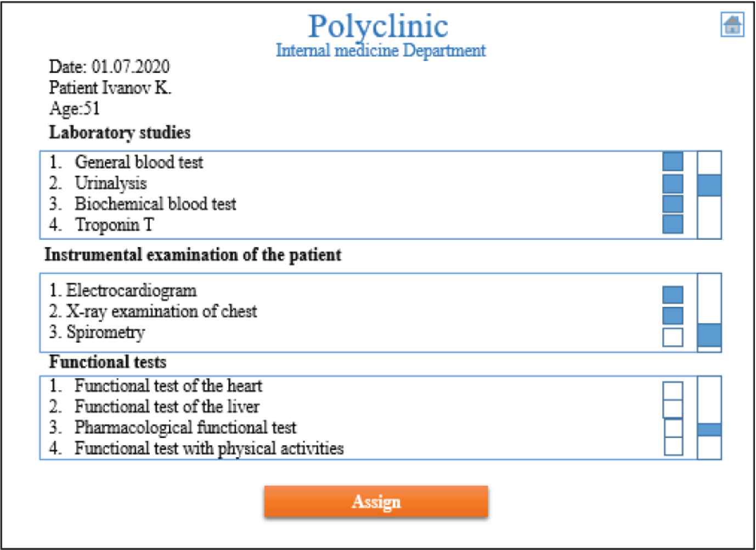Uncheck the Electrocardiogram checkbox

[673, 295]
